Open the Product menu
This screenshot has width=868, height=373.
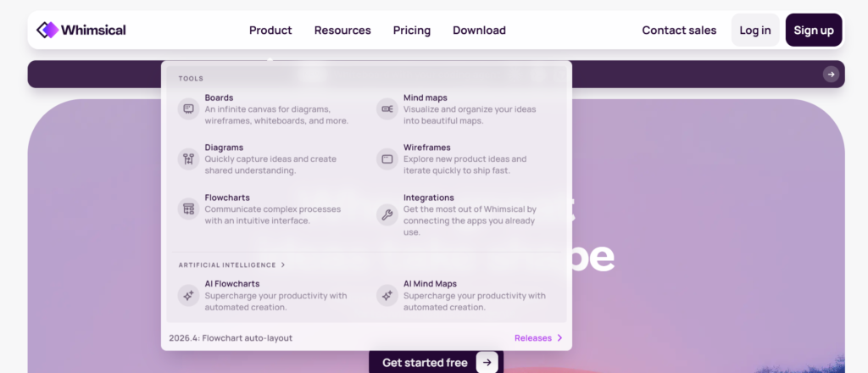coord(270,31)
